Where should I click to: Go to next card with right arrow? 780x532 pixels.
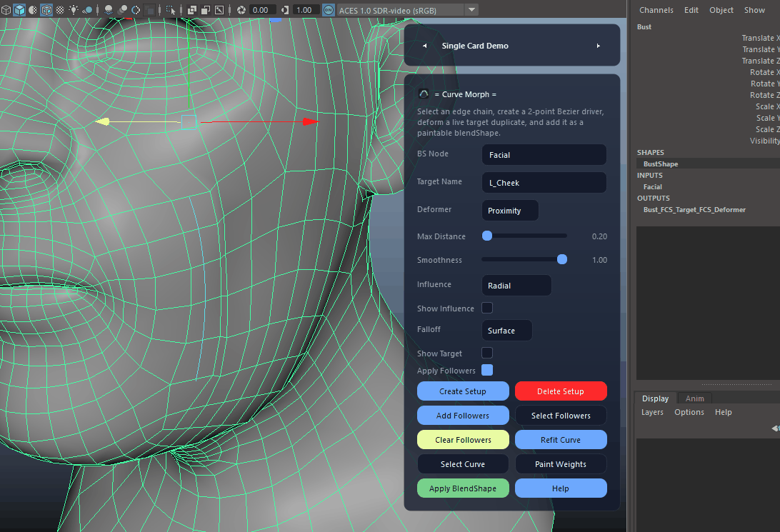tap(599, 46)
